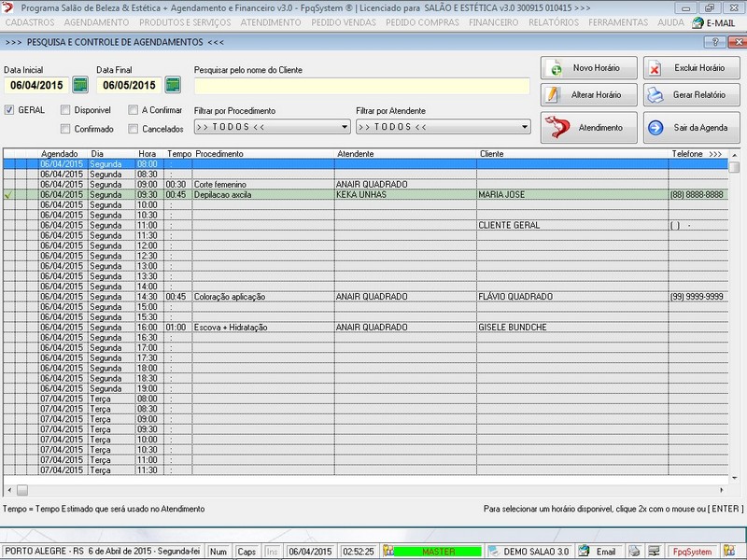Click Telefone column expander arrows

click(x=715, y=153)
